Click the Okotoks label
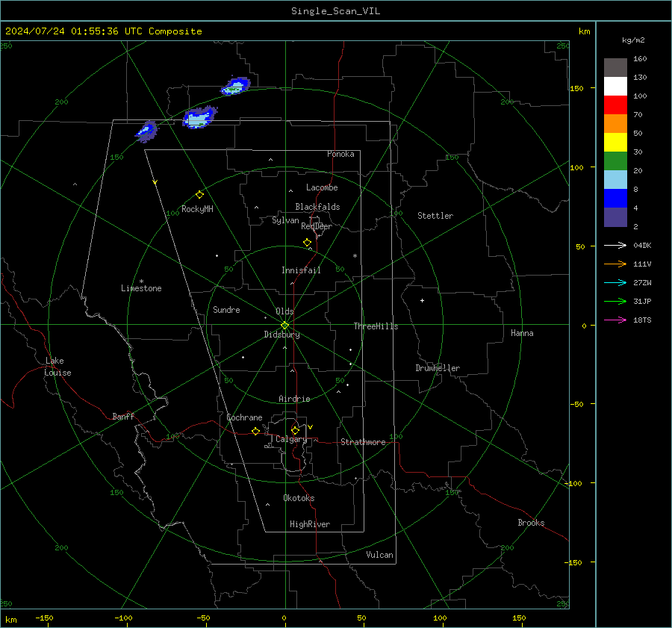 pos(299,498)
